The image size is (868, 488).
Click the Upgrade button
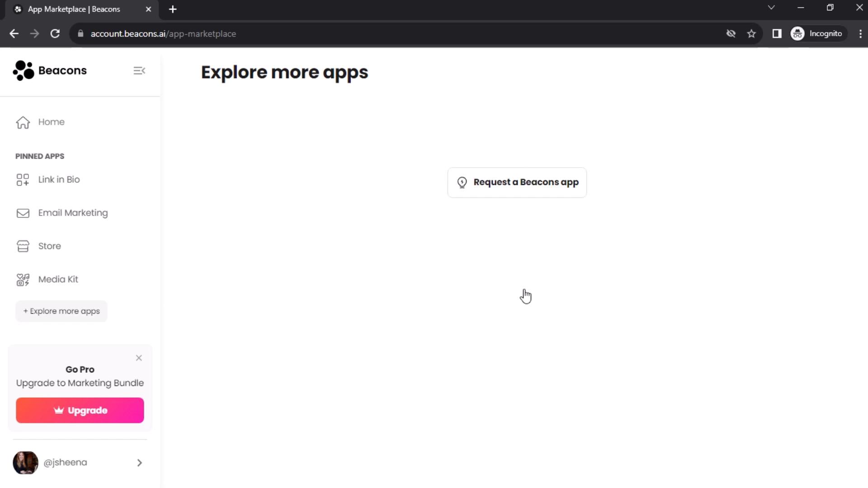coord(80,410)
